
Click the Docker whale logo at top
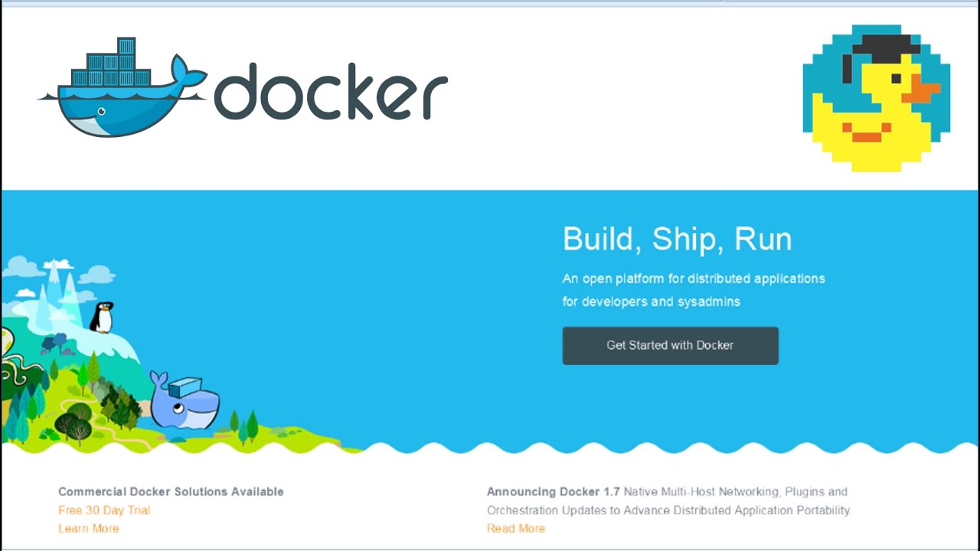point(122,87)
